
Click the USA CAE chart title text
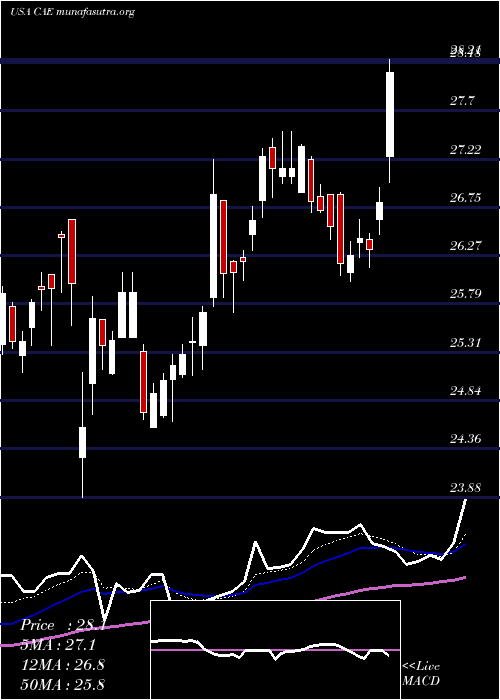(72, 12)
